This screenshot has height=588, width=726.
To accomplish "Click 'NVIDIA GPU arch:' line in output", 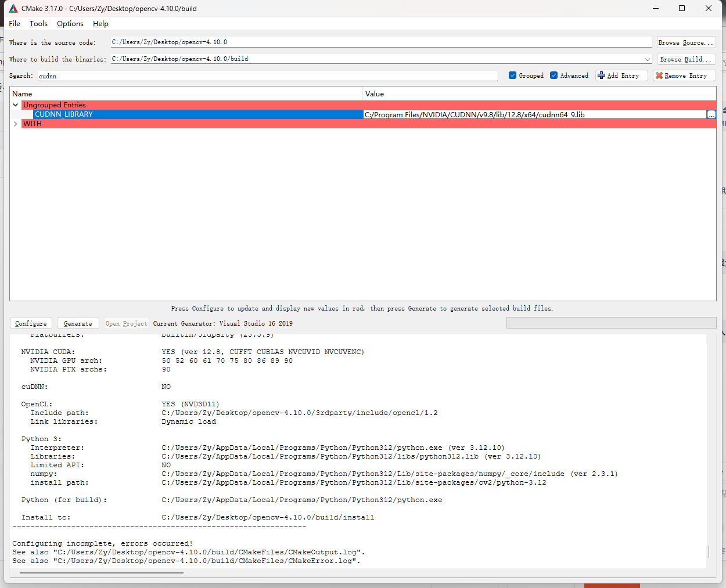I will point(161,360).
